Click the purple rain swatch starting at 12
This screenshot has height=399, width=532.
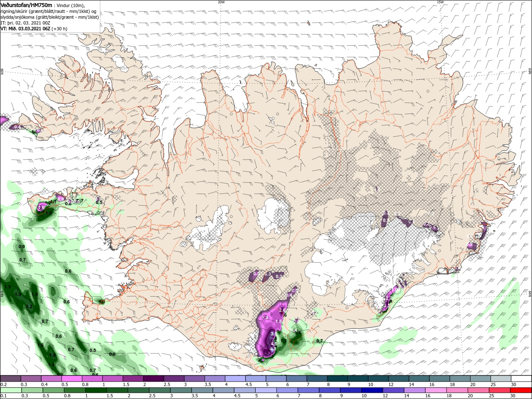[394, 390]
